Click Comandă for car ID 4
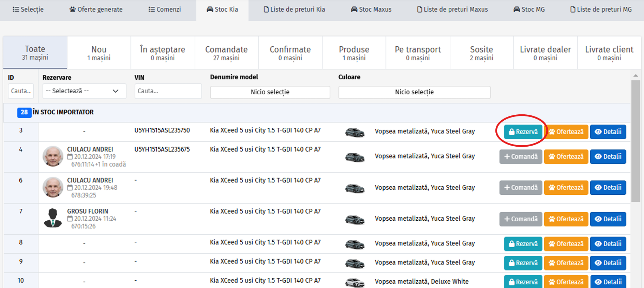This screenshot has width=644, height=288. 521,157
